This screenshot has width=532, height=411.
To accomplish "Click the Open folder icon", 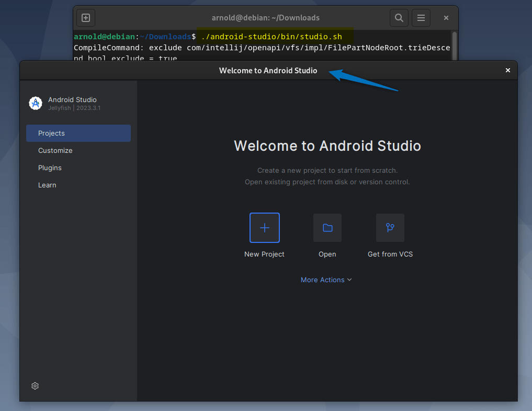I will pyautogui.click(x=327, y=228).
